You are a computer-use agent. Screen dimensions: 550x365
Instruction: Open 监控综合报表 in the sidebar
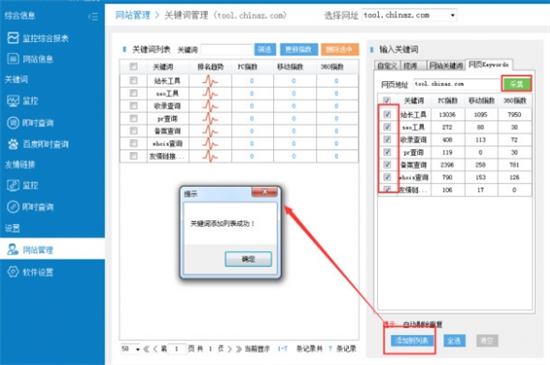coord(38,38)
